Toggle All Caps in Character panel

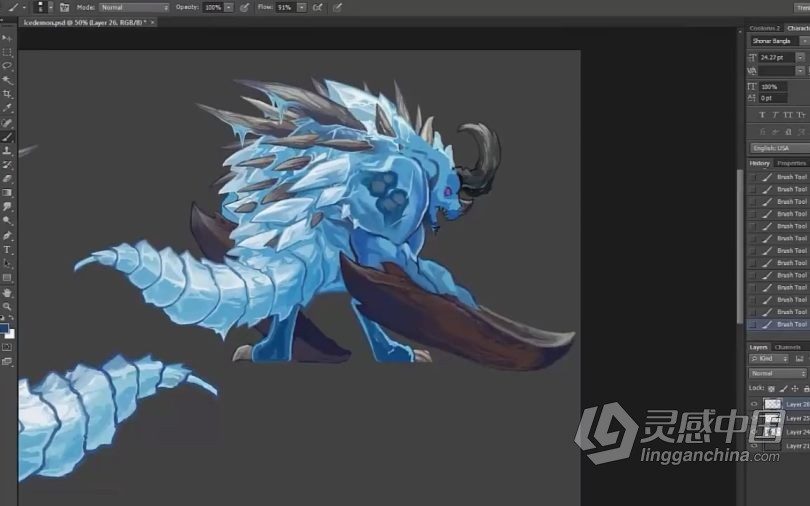pos(788,115)
